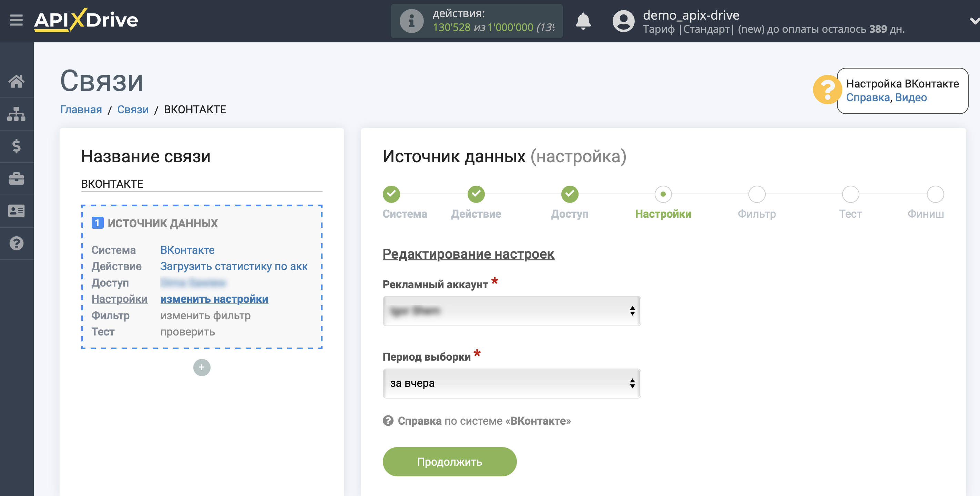Open the billing dollar sidebar icon
Viewport: 980px width, 496px height.
16,146
